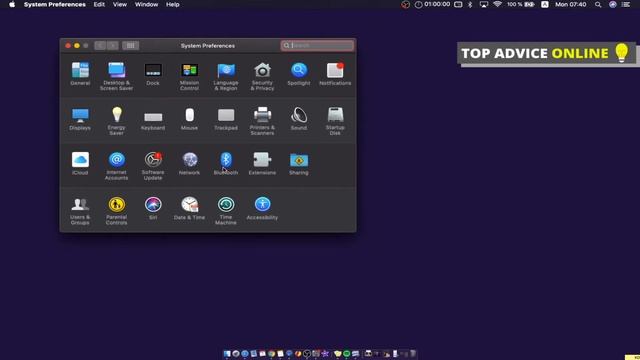Viewport: 640px width, 360px height.
Task: Click the battery 100 % indicator
Action: click(x=521, y=4)
